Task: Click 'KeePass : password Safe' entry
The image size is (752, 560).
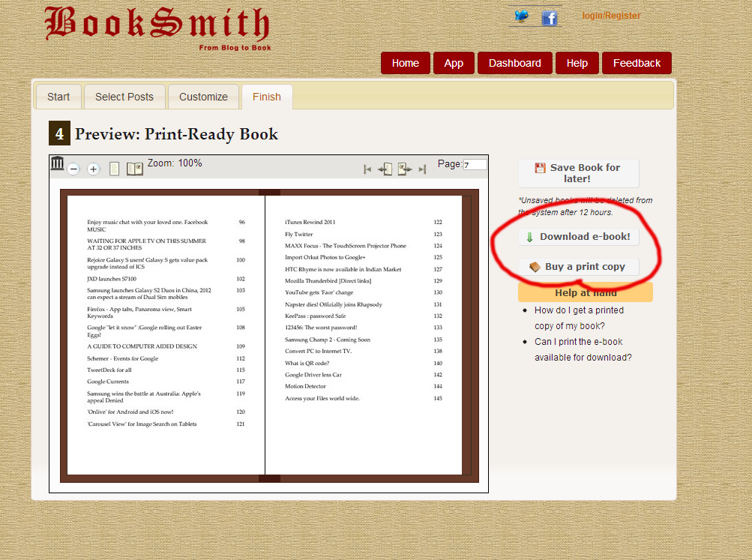Action: pyautogui.click(x=315, y=316)
